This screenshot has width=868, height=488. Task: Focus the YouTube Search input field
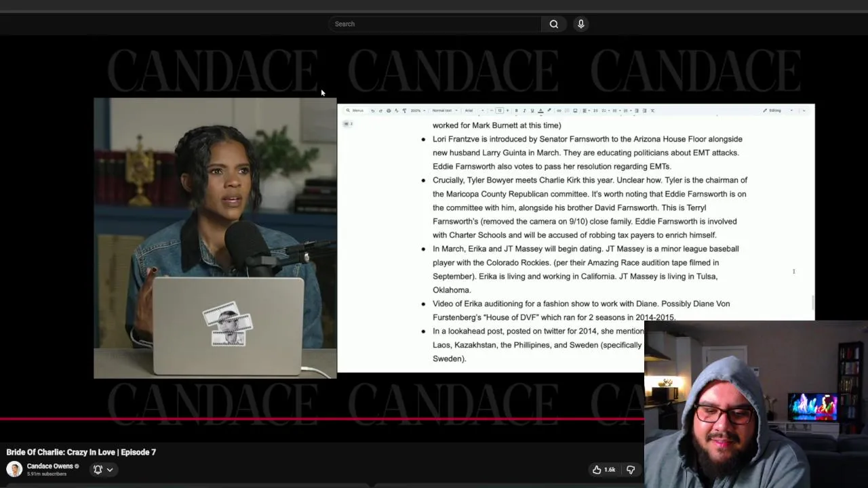click(435, 24)
